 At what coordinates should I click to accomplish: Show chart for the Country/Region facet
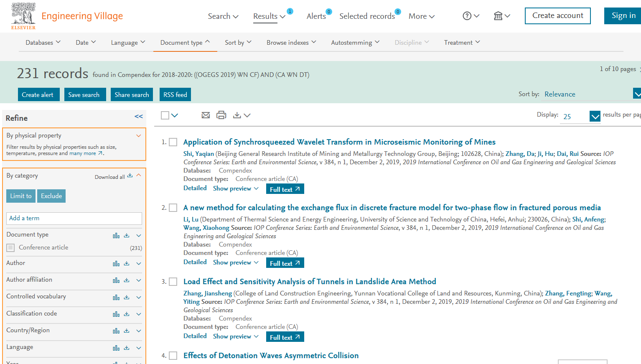pyautogui.click(x=116, y=331)
